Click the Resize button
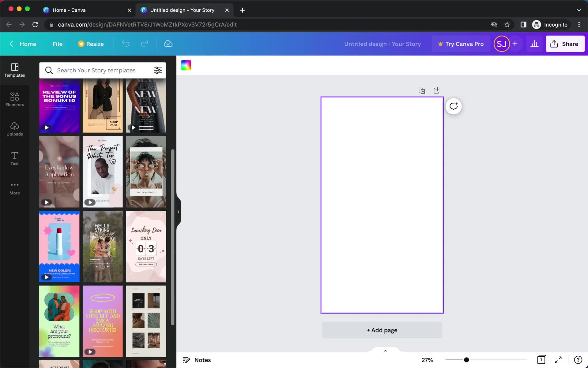This screenshot has height=368, width=588. [91, 44]
